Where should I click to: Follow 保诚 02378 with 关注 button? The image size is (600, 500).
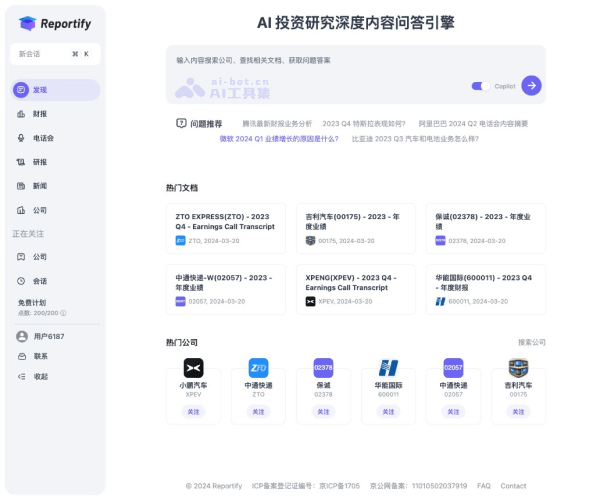(x=323, y=411)
